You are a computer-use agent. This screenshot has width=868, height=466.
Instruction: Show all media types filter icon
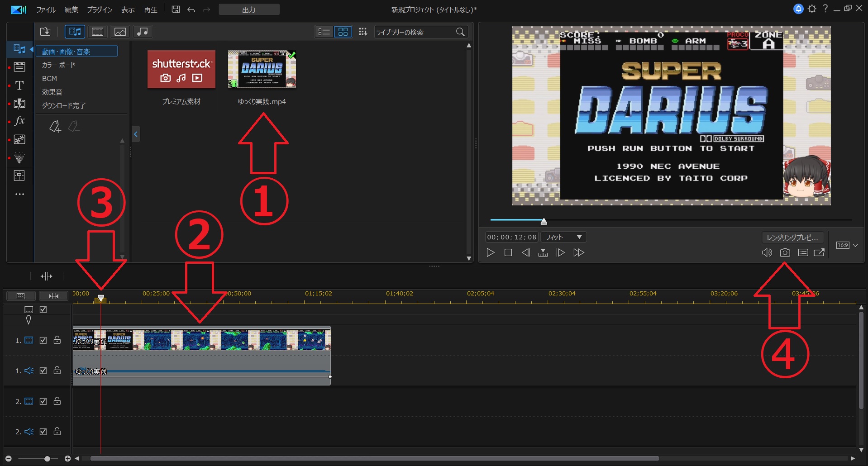pos(75,32)
